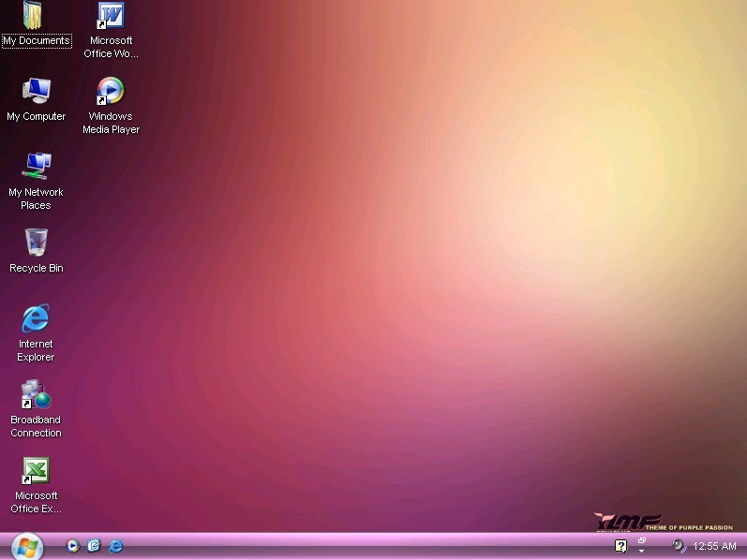Image resolution: width=747 pixels, height=560 pixels.
Task: Open the My Documents folder icon
Action: [x=34, y=16]
